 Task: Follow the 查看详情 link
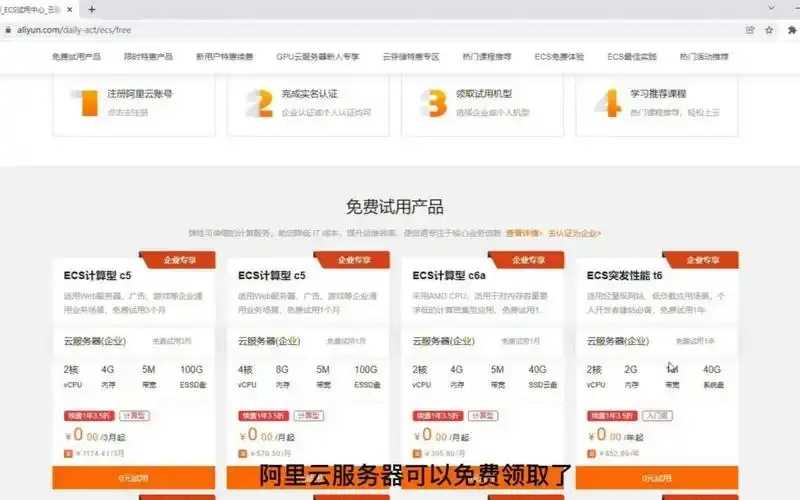[523, 233]
